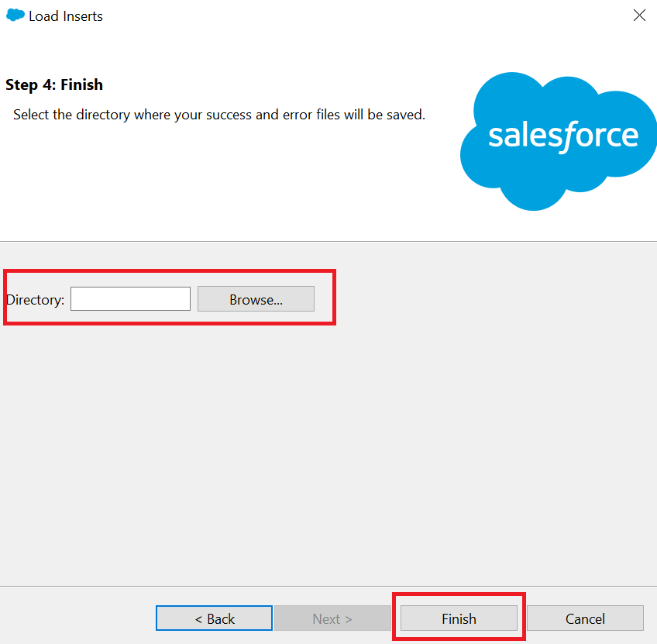Click the greyed-out Next button
Viewport: 657px width, 644px height.
click(332, 618)
